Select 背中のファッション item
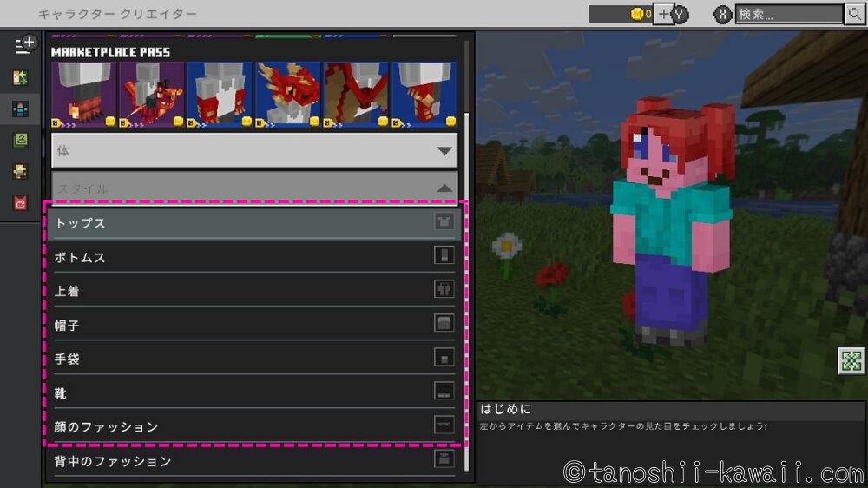 (x=253, y=461)
